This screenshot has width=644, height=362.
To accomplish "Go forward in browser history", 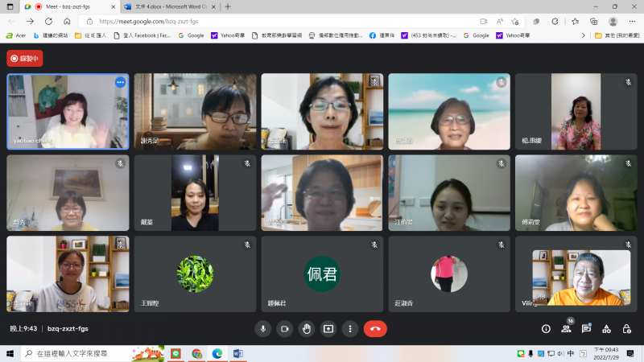I will [x=30, y=22].
